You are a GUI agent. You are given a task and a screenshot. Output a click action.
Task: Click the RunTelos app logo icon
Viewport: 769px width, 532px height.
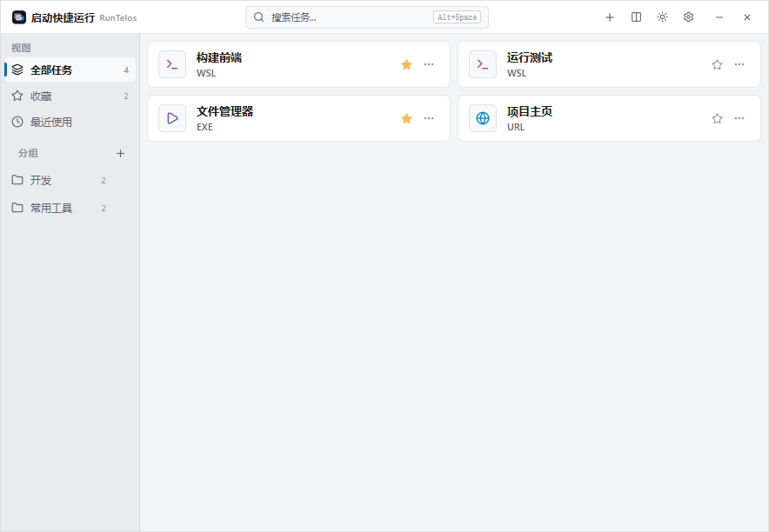click(18, 17)
